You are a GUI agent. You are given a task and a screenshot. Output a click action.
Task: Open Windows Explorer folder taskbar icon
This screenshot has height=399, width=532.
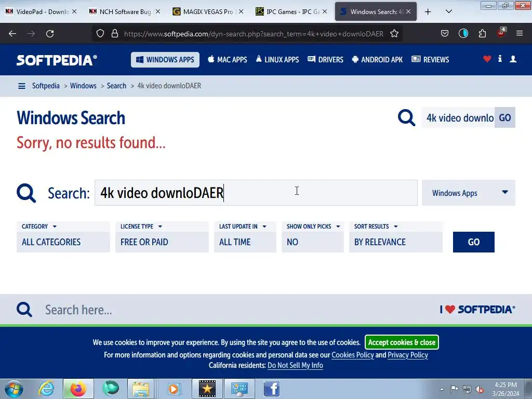point(141,389)
